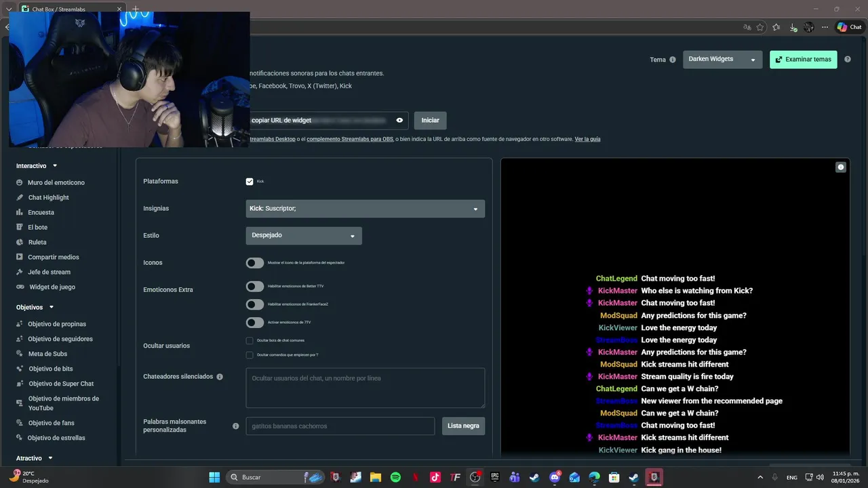Open Discord from the taskbar
The image size is (868, 488).
pos(555,477)
